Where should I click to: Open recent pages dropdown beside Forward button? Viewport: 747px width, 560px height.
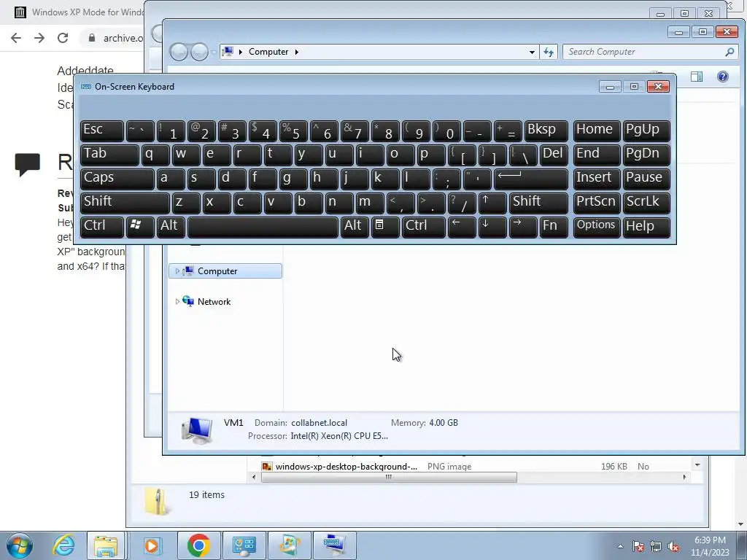point(214,52)
